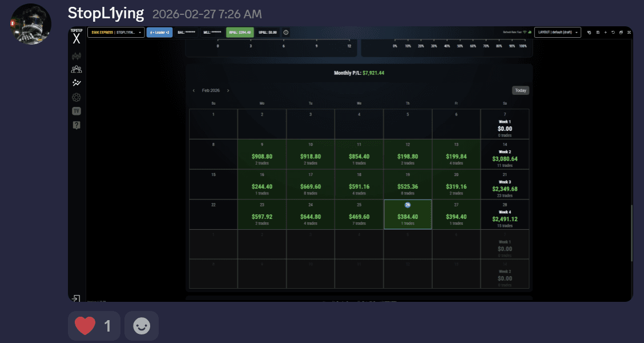Viewport: 644px width, 343px height.
Task: Click the green RP&L indicator
Action: coord(240,33)
